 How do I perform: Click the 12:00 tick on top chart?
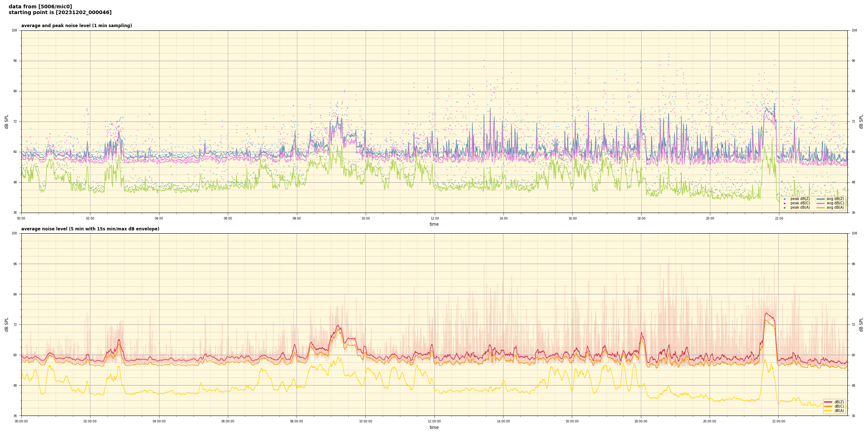(x=434, y=218)
